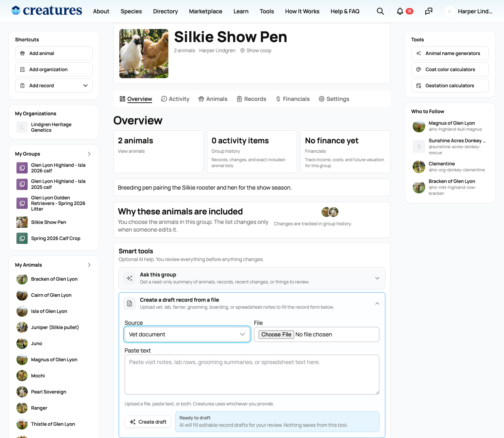Click the Add organization shortcut
The width and height of the screenshot is (504, 438).
(x=54, y=69)
